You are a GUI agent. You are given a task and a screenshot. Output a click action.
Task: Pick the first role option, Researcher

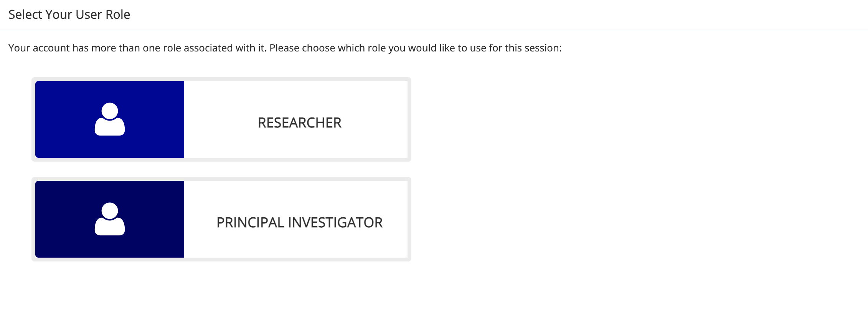pos(221,119)
